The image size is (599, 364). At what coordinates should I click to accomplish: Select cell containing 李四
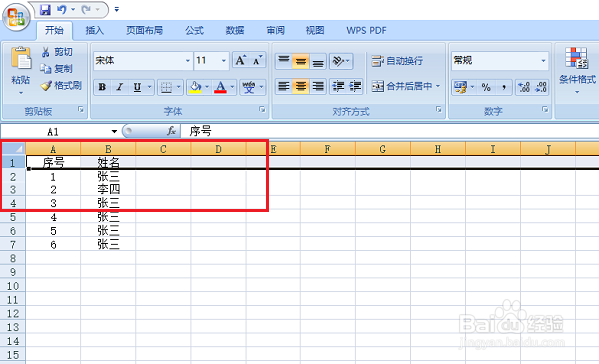tap(108, 189)
